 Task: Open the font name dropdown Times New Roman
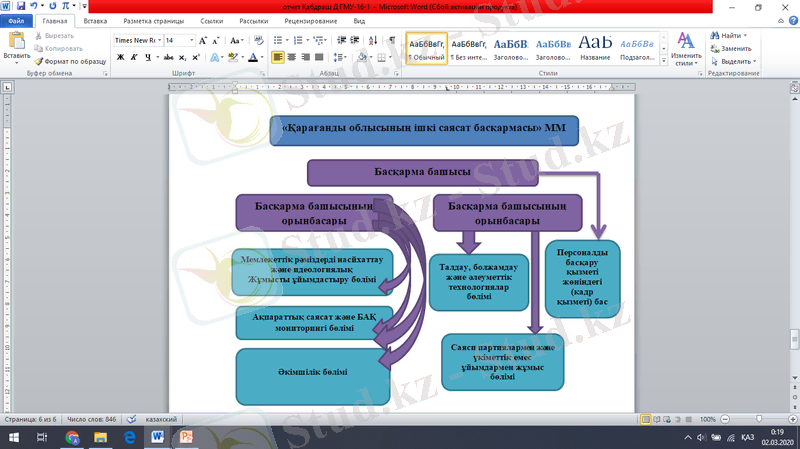point(136,40)
